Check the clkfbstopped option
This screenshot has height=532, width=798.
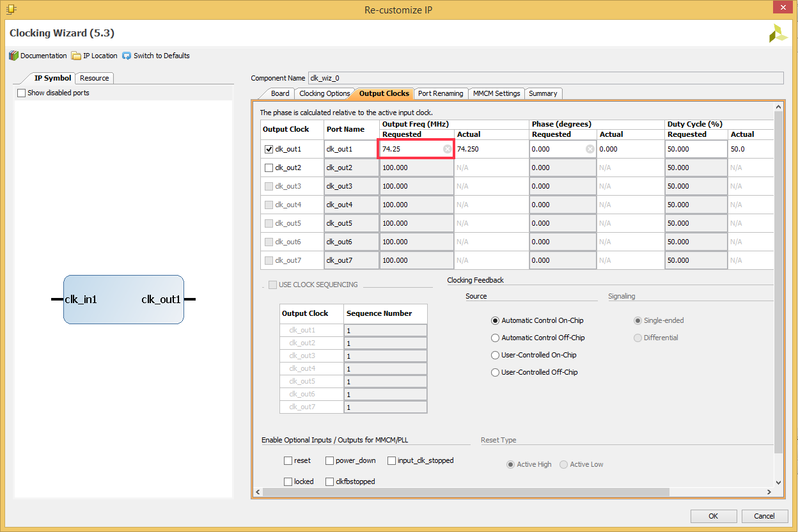(330, 481)
